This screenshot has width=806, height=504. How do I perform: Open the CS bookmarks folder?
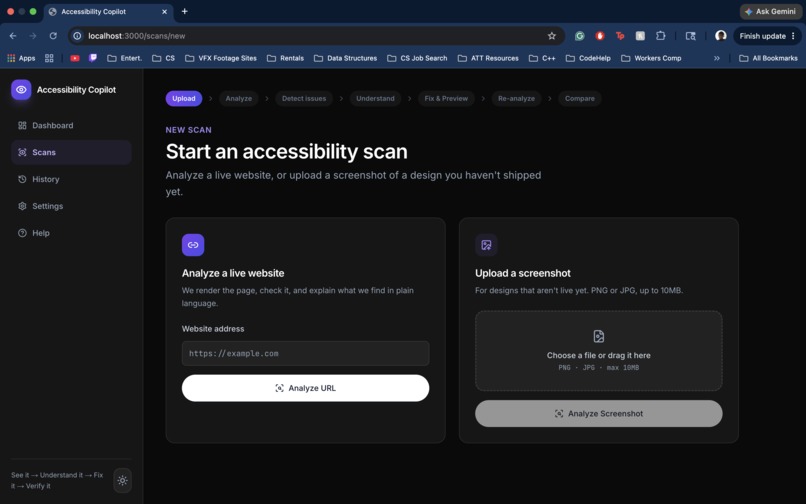click(x=163, y=58)
